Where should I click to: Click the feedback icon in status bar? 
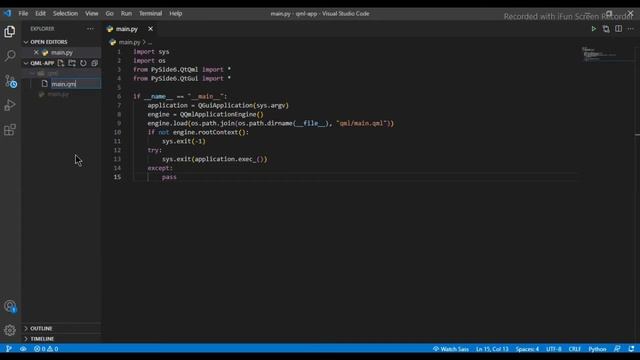coord(617,349)
